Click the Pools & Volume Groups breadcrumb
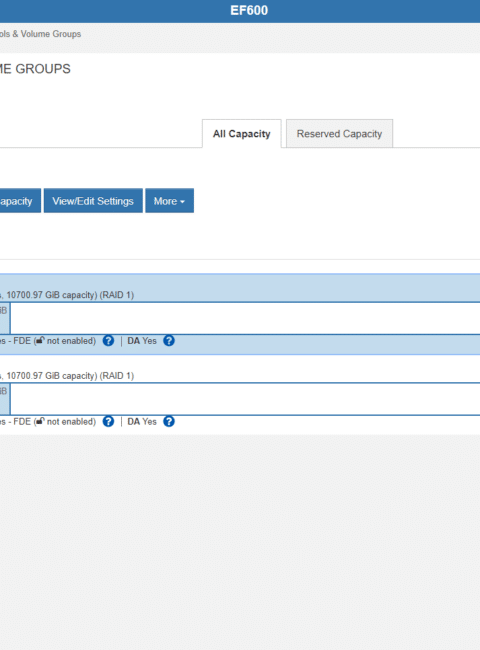This screenshot has width=480, height=650. click(40, 34)
